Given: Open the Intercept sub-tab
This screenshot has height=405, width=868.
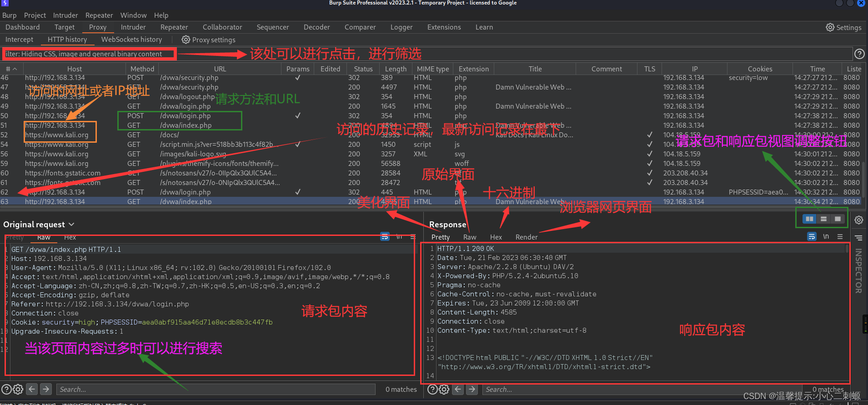Looking at the screenshot, I should pyautogui.click(x=19, y=40).
